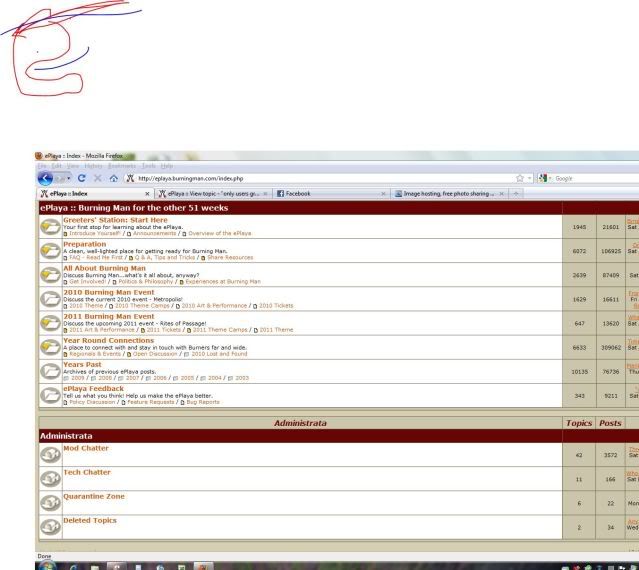Open the All About Burning Man forum
The height and width of the screenshot is (570, 639).
104,268
